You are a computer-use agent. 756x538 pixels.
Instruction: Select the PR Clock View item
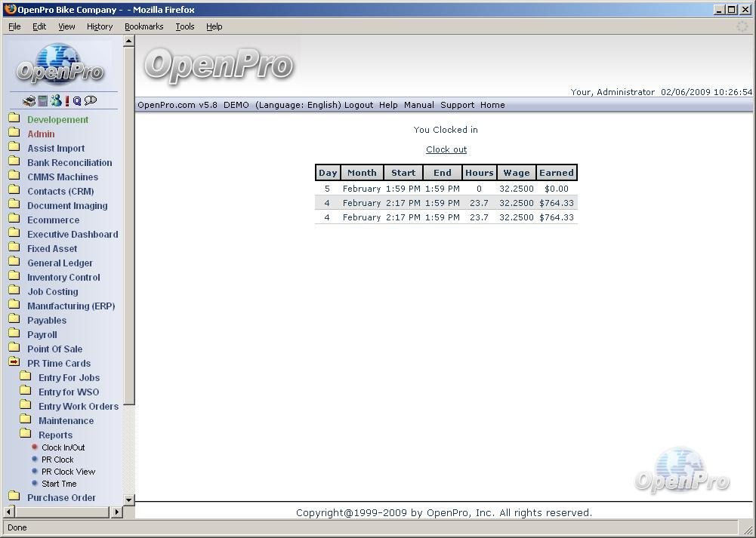(x=68, y=472)
